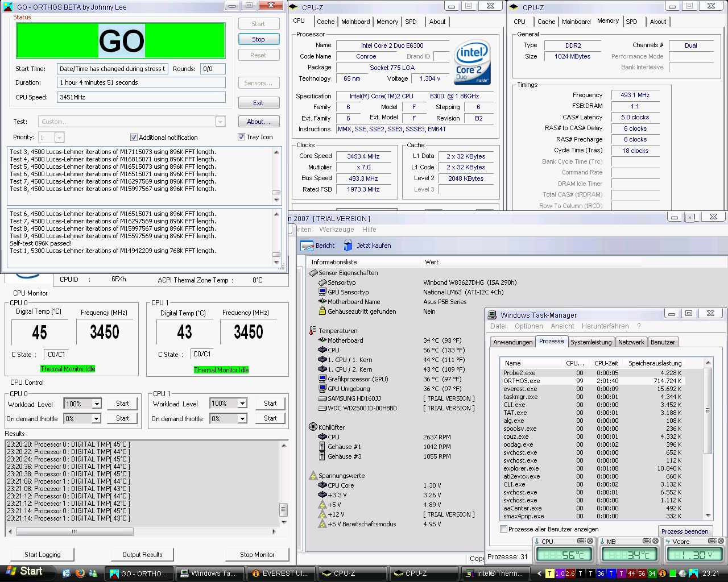Screen dimensions: 728x582
Task: Open the Systemleistung tab in Task-Manager
Action: click(x=591, y=342)
